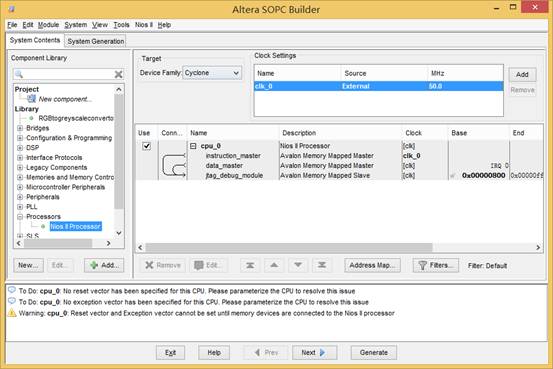Expand the DSP category
Screen dimensions: 553x369
[20, 148]
